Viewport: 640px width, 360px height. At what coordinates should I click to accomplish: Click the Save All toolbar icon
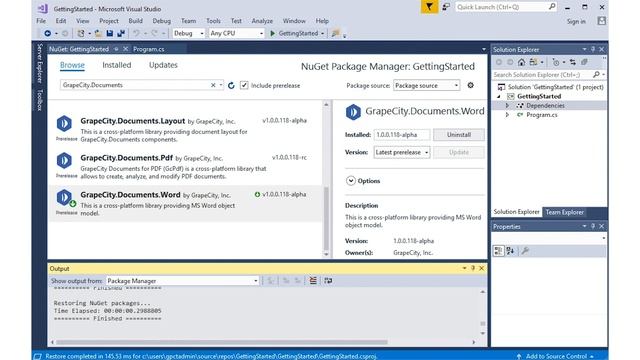point(121,33)
